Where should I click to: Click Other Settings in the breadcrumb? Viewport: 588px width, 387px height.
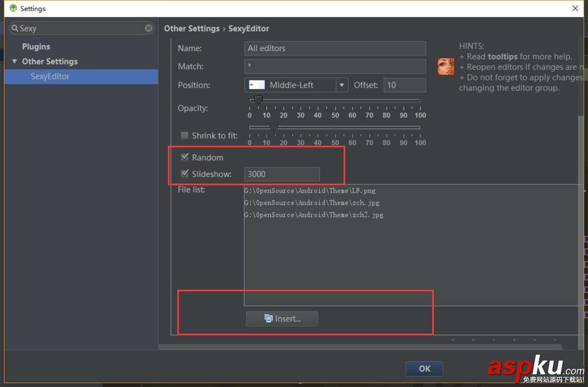pos(192,28)
